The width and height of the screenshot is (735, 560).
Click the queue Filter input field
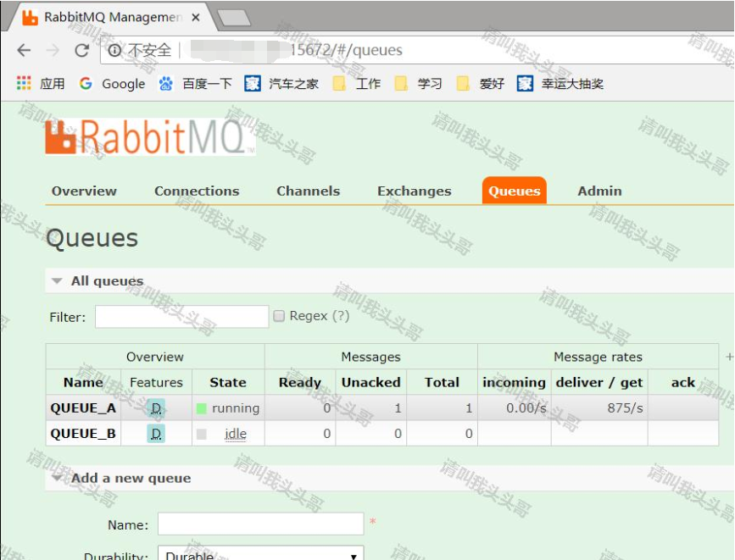[x=182, y=317]
